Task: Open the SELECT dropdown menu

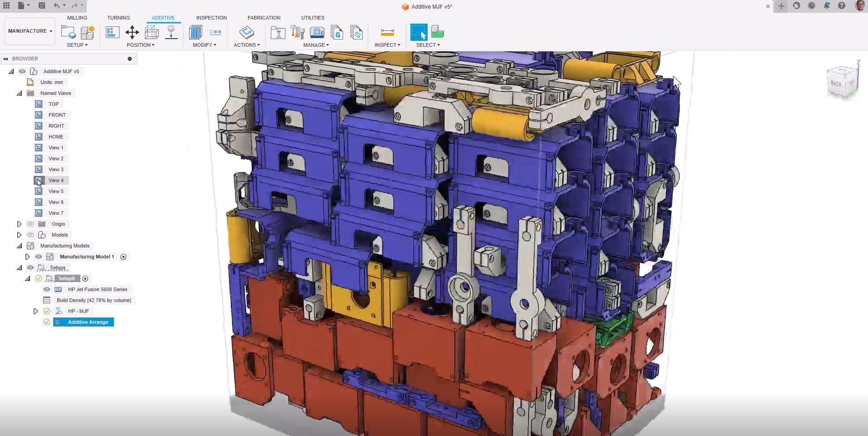Action: 428,45
